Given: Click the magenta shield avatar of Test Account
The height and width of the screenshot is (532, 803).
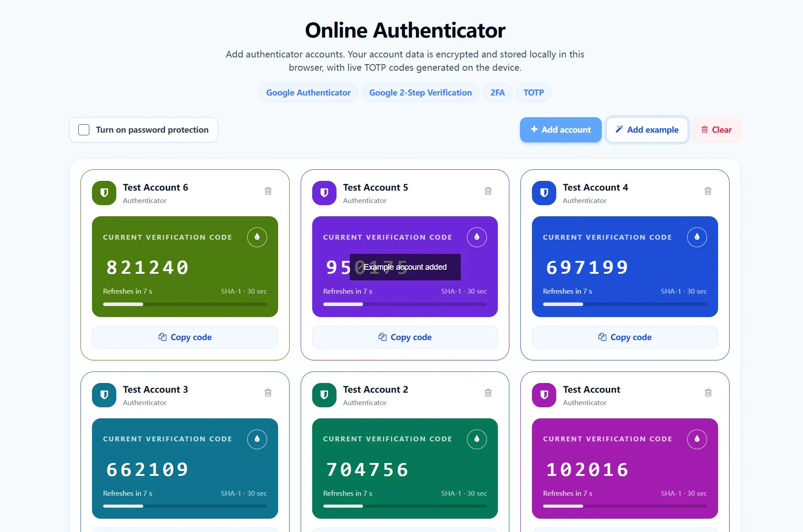Looking at the screenshot, I should 544,395.
